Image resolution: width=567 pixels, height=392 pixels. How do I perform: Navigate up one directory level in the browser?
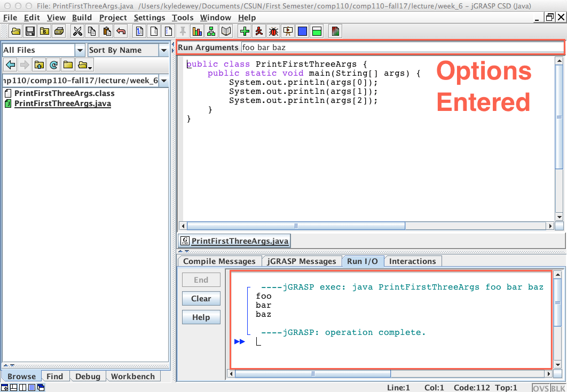[38, 65]
